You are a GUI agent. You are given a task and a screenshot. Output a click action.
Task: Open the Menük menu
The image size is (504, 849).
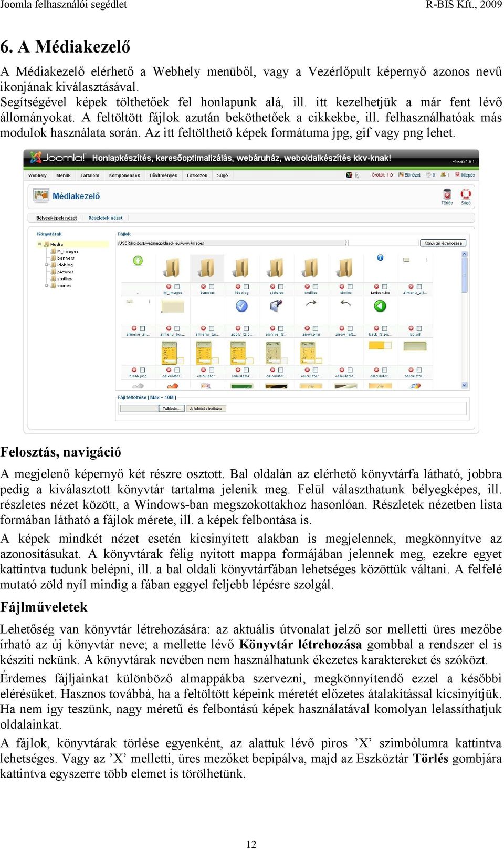[x=64, y=175]
